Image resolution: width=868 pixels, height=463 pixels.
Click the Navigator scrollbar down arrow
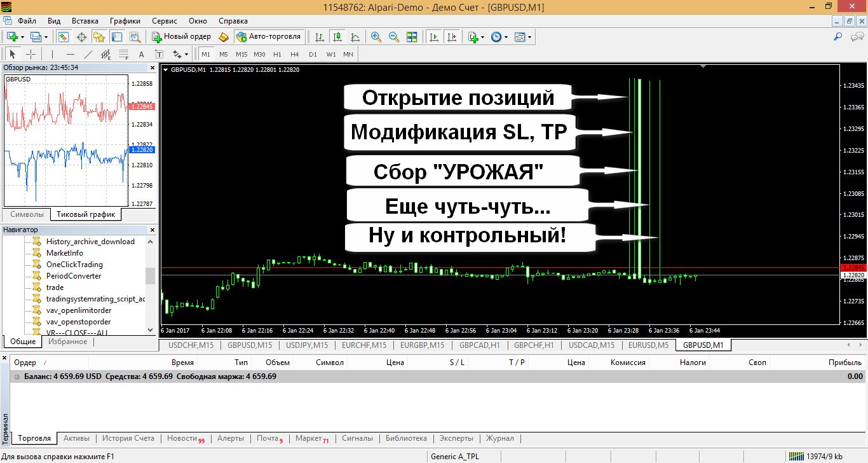[x=151, y=329]
